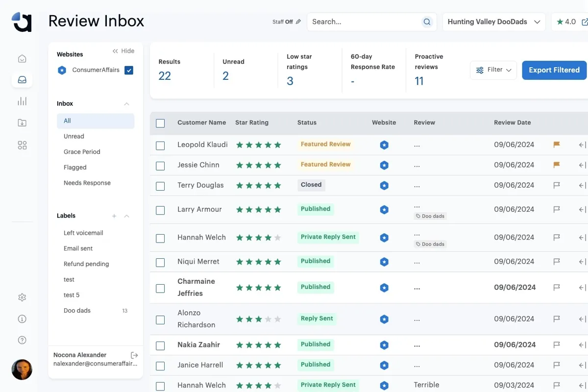This screenshot has height=392, width=588.
Task: Toggle the flag on Jessie Chinn's review
Action: point(557,165)
